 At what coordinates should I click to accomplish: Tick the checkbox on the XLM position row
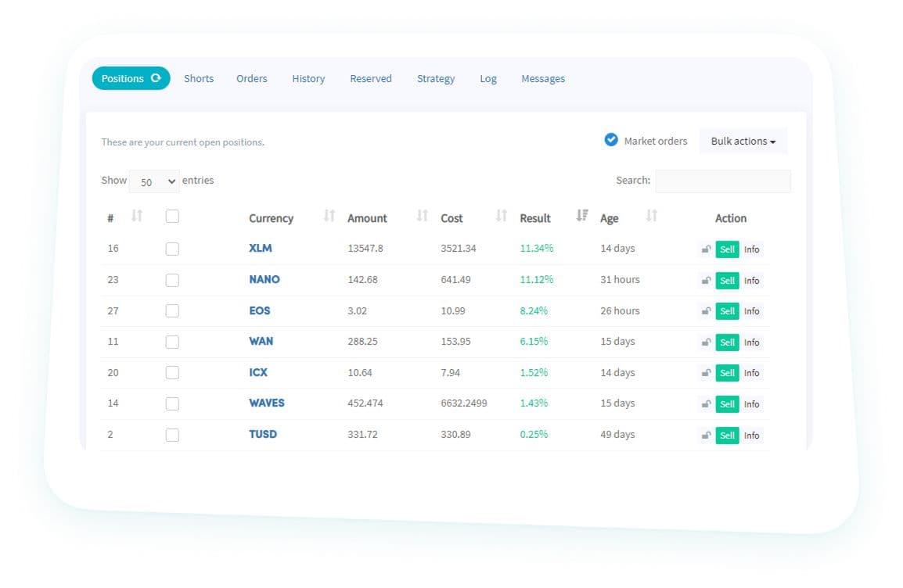tap(172, 248)
